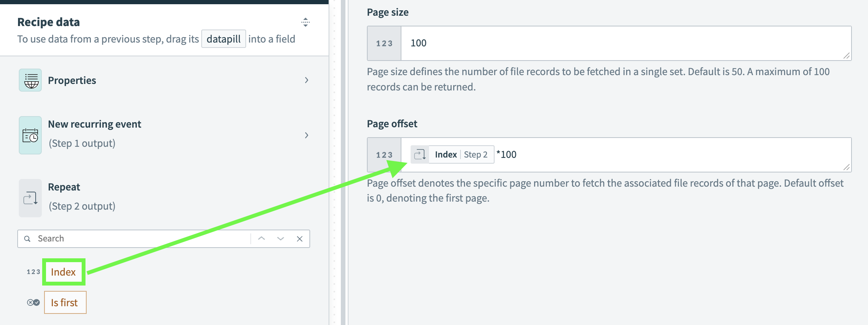Click into the Page size field
Image resolution: width=868 pixels, height=325 pixels.
point(626,43)
